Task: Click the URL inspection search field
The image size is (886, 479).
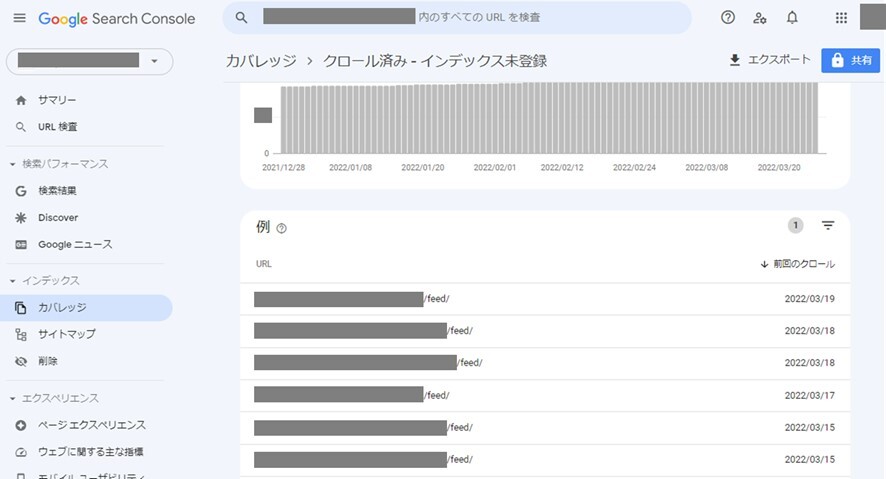Action: (470, 18)
